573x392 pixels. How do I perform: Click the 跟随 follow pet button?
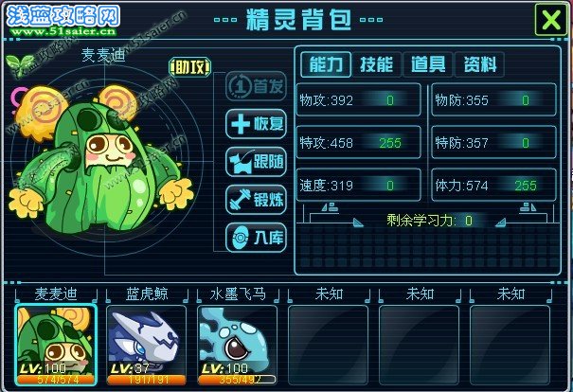pyautogui.click(x=256, y=162)
